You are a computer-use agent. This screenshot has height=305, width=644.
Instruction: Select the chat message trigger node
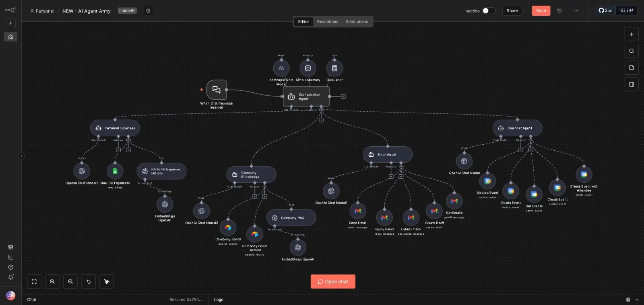217,90
